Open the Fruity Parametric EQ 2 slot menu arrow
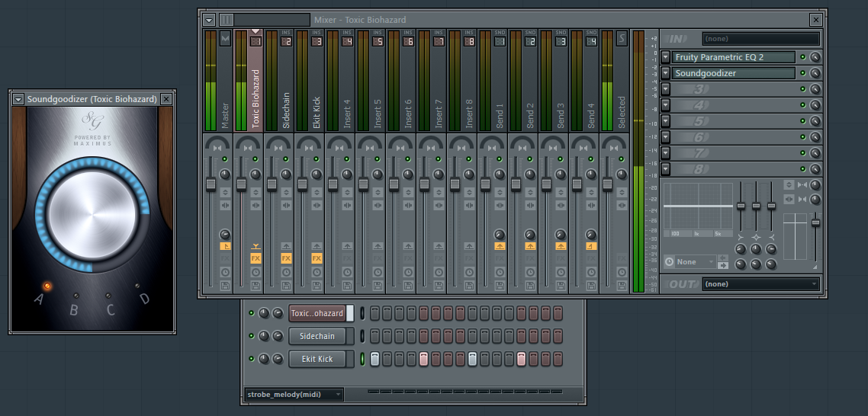Viewport: 868px width, 416px height. (665, 57)
